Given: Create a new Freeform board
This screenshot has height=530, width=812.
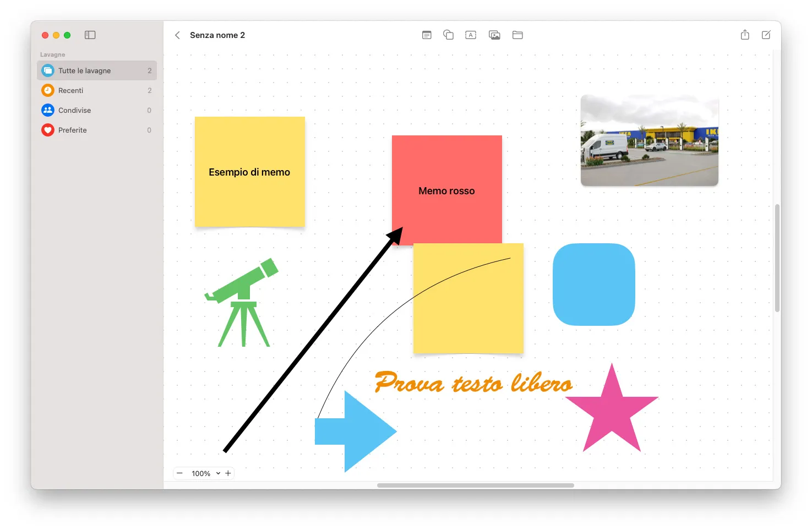Looking at the screenshot, I should pos(766,35).
